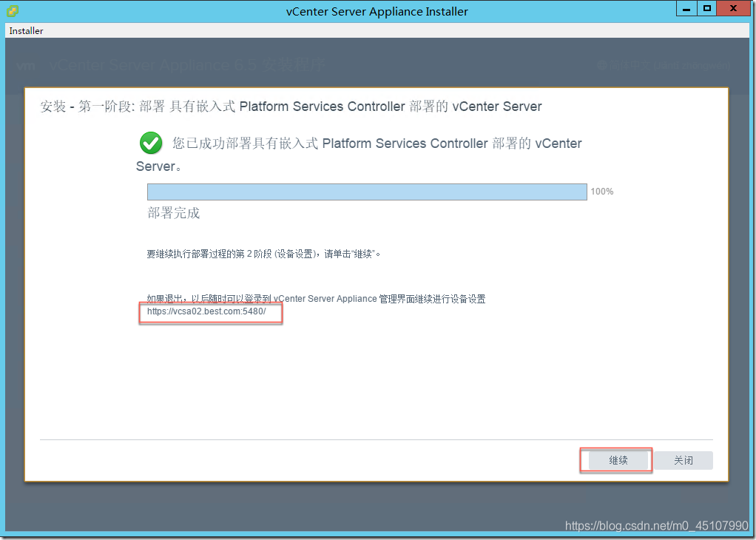Click the 关闭 (Close) button
The image size is (756, 540).
[684, 460]
